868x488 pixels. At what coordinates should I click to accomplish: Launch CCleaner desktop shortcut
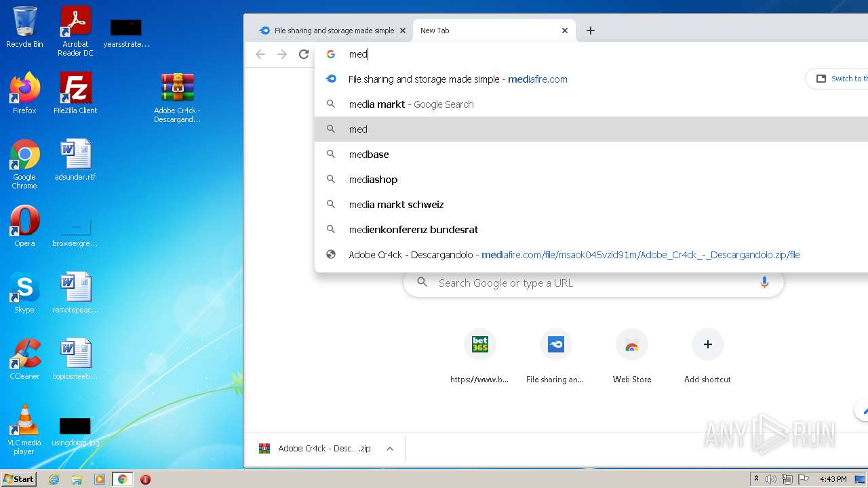click(x=24, y=359)
